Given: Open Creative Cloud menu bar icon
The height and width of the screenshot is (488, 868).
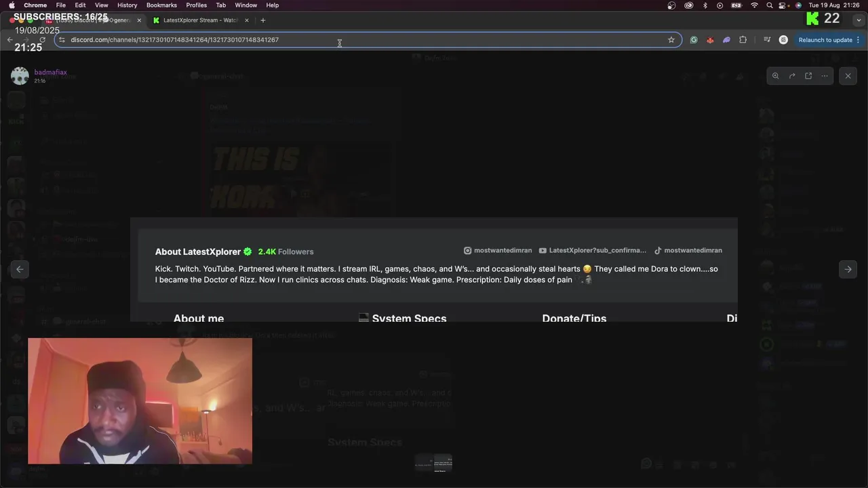Looking at the screenshot, I should [688, 5].
